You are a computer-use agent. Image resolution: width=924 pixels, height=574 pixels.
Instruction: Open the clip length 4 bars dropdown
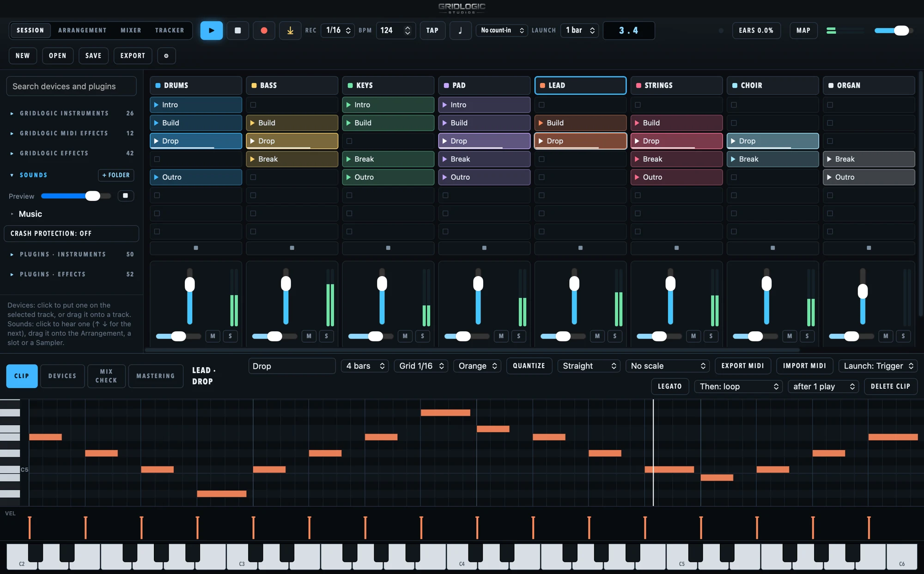pyautogui.click(x=365, y=366)
